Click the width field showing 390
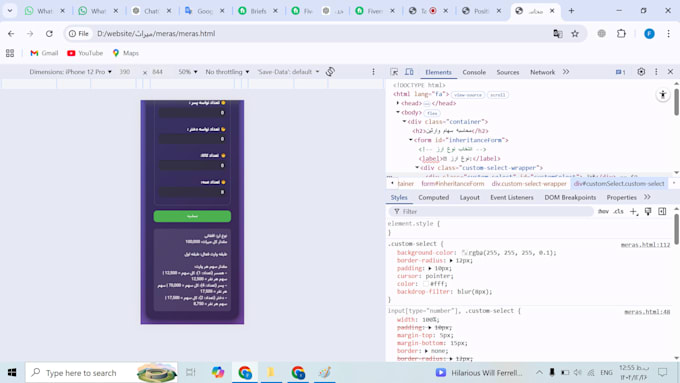This screenshot has width=680, height=383. 125,72
